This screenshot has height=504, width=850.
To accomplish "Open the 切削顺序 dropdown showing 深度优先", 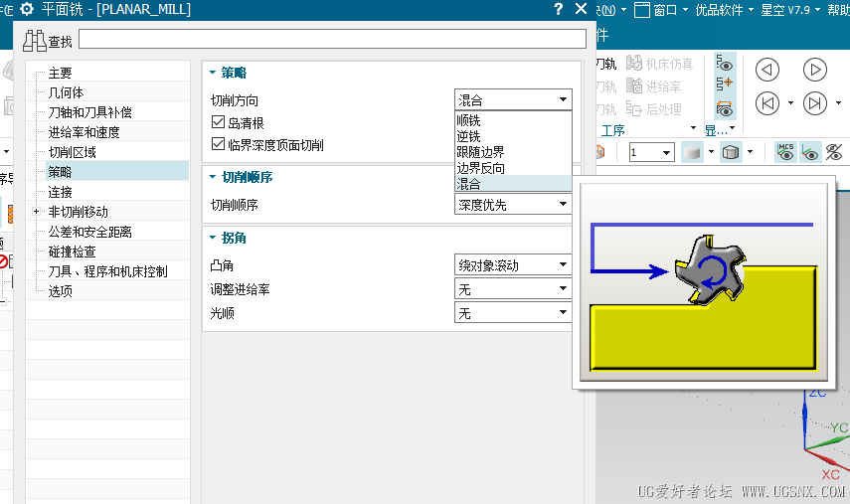I will tap(513, 205).
